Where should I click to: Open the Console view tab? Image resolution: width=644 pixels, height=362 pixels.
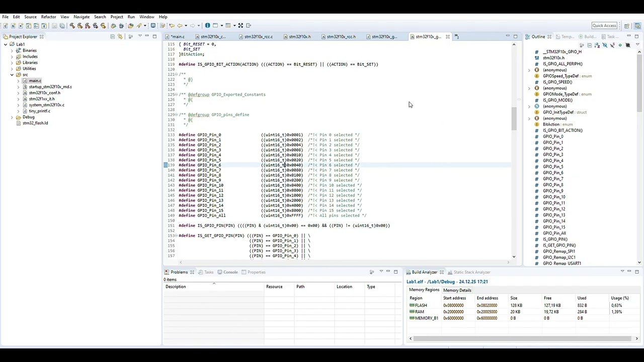(227, 272)
